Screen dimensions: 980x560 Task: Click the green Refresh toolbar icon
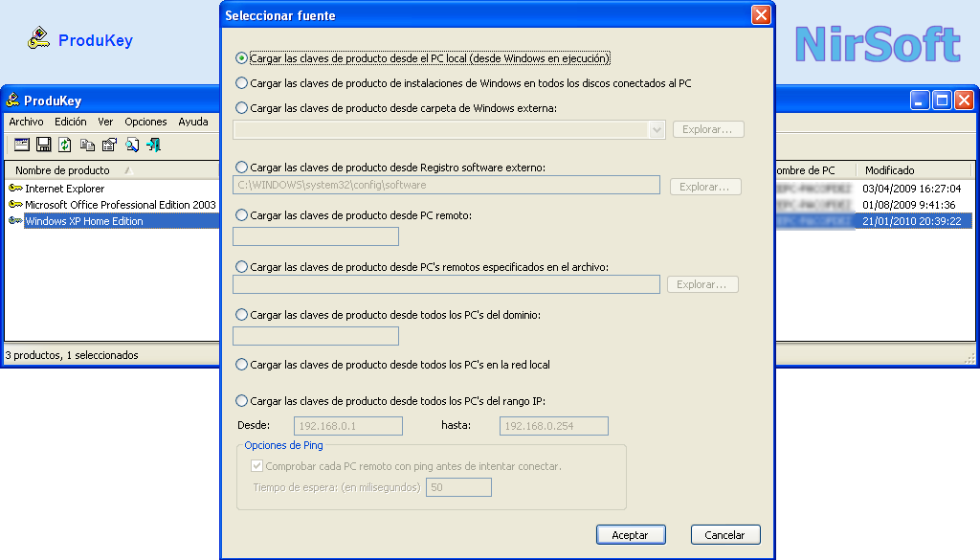pyautogui.click(x=65, y=145)
